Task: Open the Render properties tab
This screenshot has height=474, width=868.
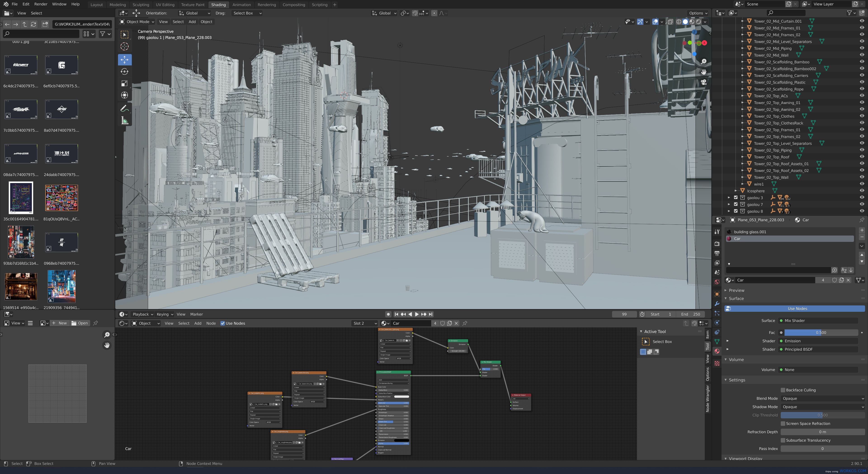Action: pos(717,244)
